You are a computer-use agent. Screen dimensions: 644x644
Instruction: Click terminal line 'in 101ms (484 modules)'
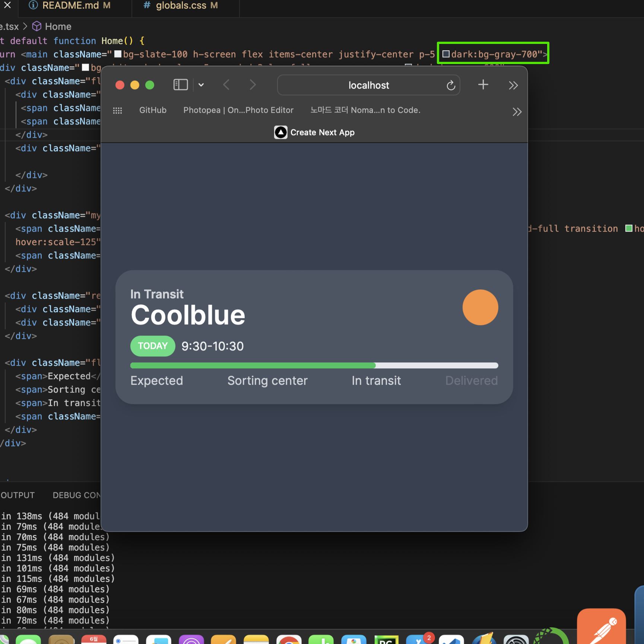click(58, 568)
